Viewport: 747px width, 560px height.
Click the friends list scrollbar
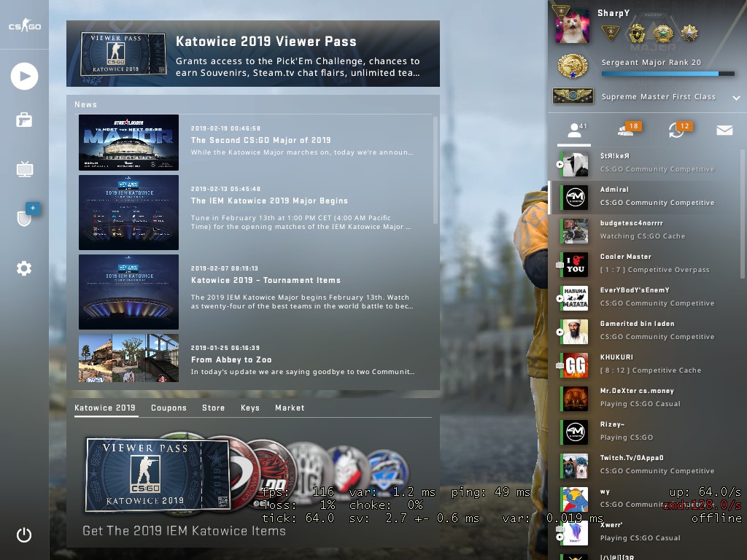(742, 214)
